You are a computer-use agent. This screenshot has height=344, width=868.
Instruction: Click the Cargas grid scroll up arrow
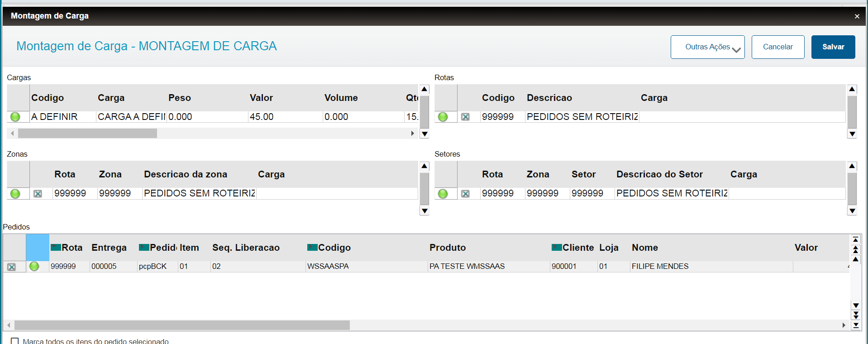[x=424, y=89]
